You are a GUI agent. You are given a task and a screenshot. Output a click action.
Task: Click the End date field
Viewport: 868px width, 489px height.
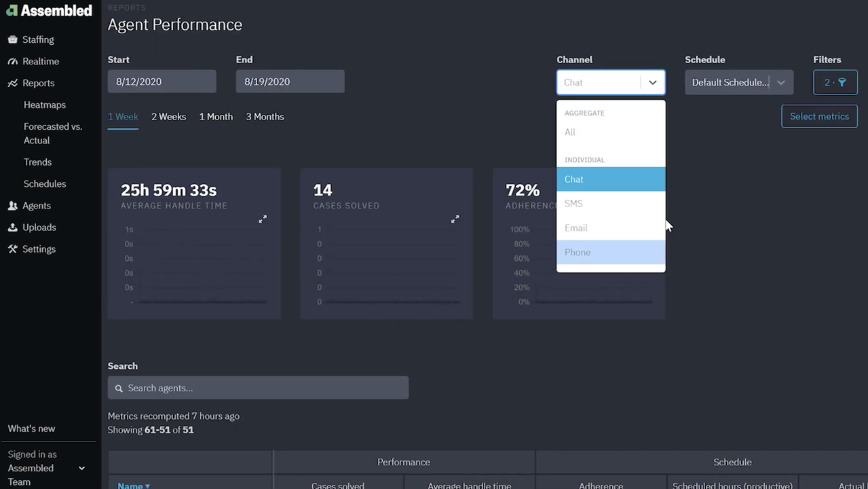290,81
